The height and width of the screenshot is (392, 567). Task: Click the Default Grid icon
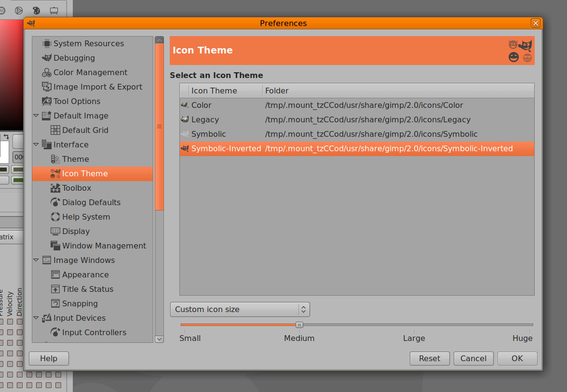[55, 130]
